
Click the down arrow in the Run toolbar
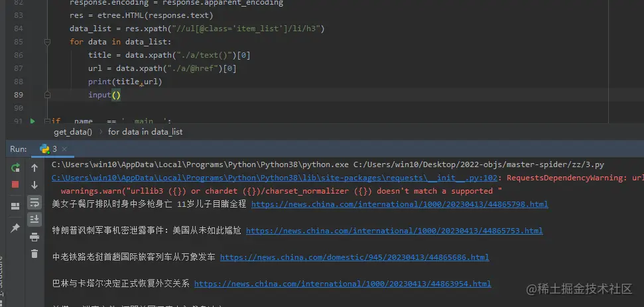click(34, 185)
